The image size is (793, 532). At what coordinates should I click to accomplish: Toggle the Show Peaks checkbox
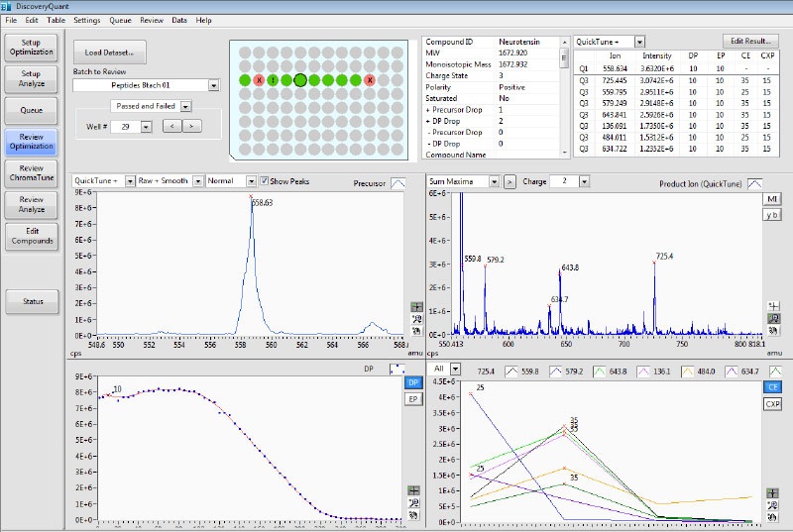pyautogui.click(x=265, y=181)
